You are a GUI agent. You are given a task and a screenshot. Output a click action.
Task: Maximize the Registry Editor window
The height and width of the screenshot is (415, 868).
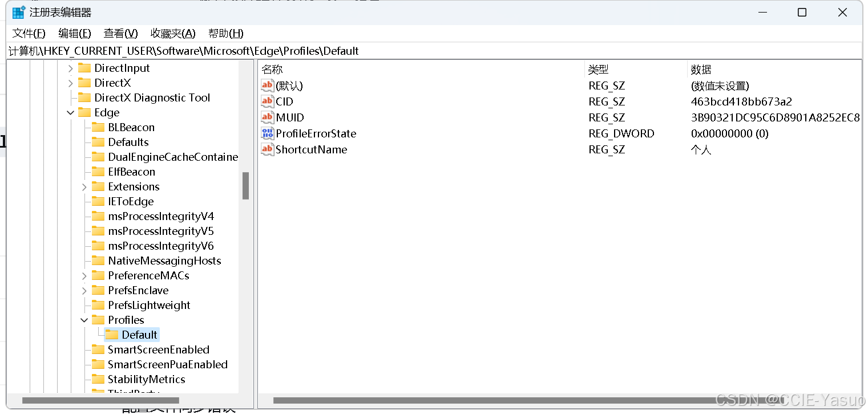(x=802, y=12)
